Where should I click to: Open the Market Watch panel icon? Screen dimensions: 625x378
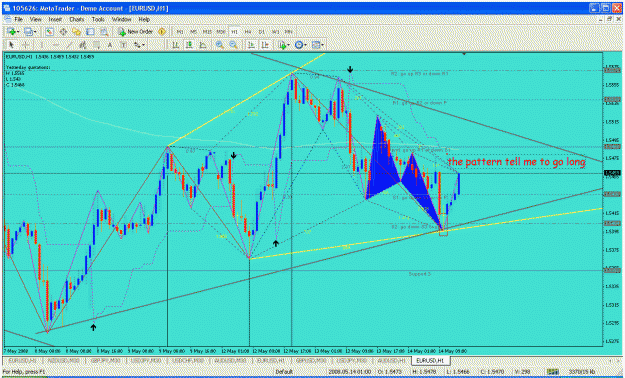49,32
